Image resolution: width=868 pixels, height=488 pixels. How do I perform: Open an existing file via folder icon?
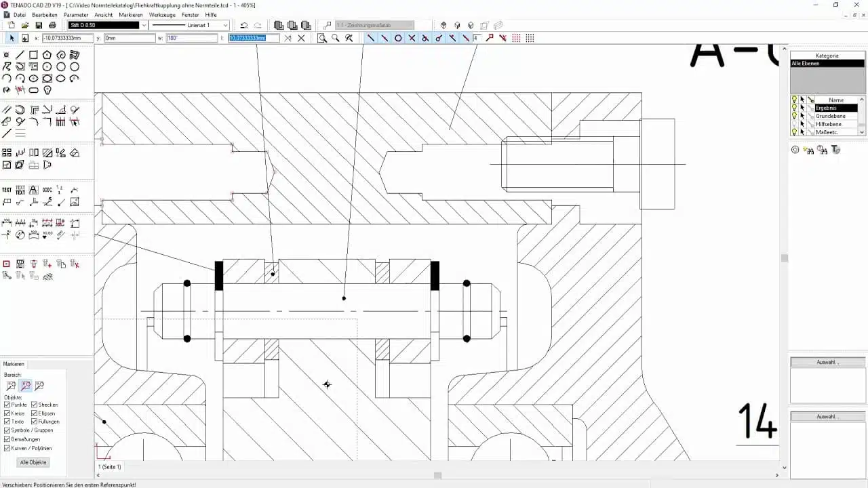click(x=25, y=25)
